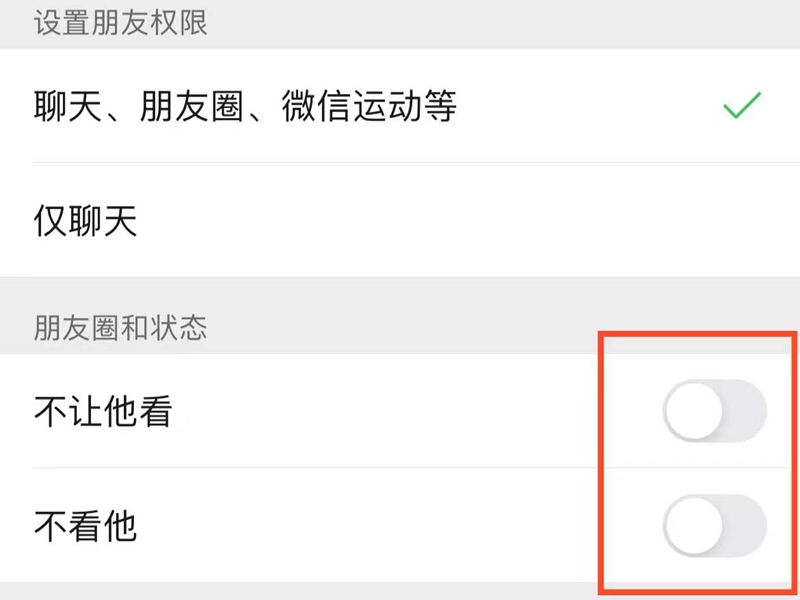Restrict friend to chats only
This screenshot has height=600, width=800.
(x=400, y=221)
